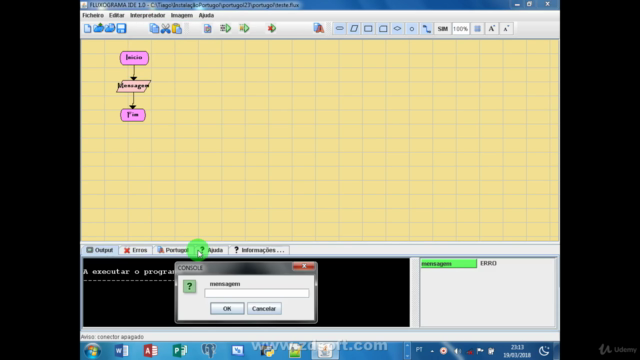Image resolution: width=640 pixels, height=360 pixels.
Task: Run step-by-step with the first green arrow
Action: 225,29
